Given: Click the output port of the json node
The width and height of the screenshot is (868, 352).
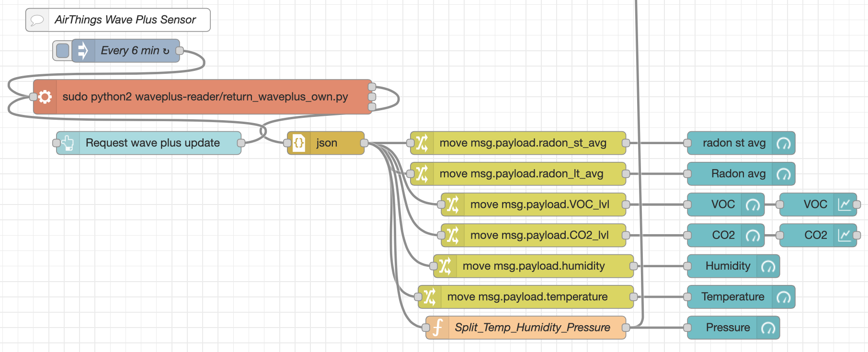Looking at the screenshot, I should tap(364, 143).
